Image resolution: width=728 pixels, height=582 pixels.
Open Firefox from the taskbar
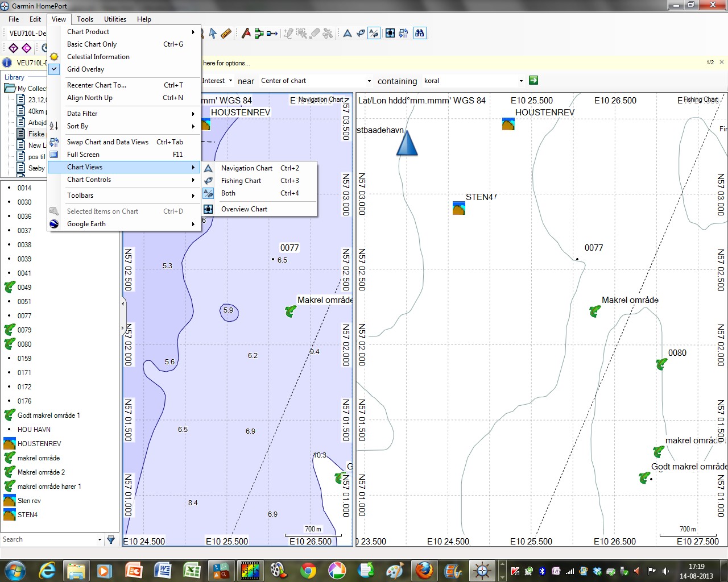(424, 570)
